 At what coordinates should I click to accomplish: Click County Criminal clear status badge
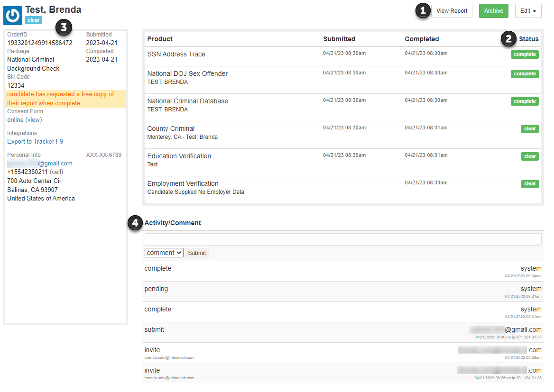[530, 129]
